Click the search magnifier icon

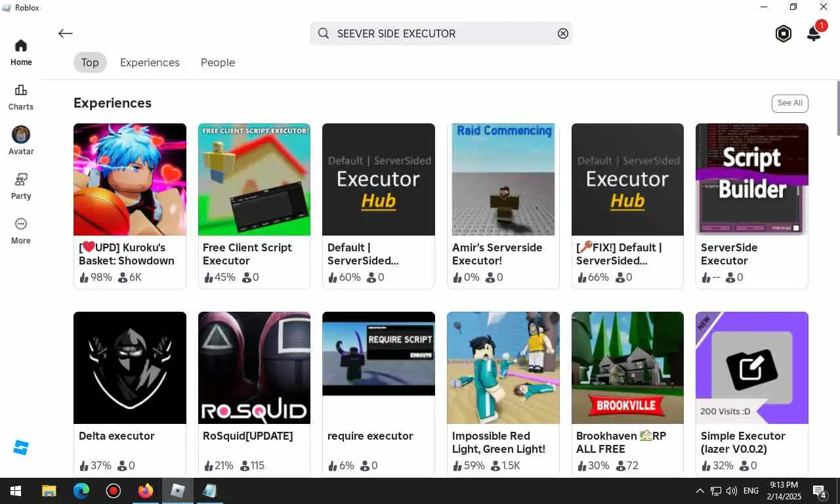coord(324,33)
